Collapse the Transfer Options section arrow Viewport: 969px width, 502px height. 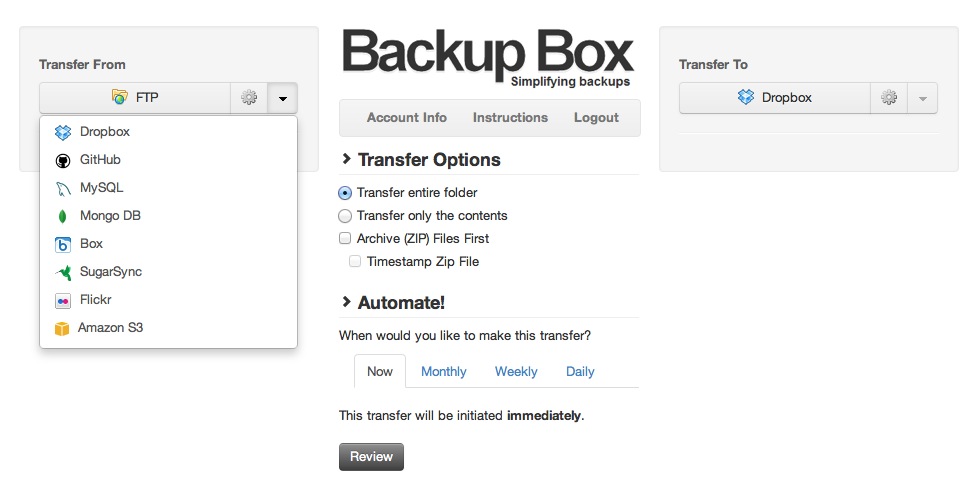[x=346, y=160]
